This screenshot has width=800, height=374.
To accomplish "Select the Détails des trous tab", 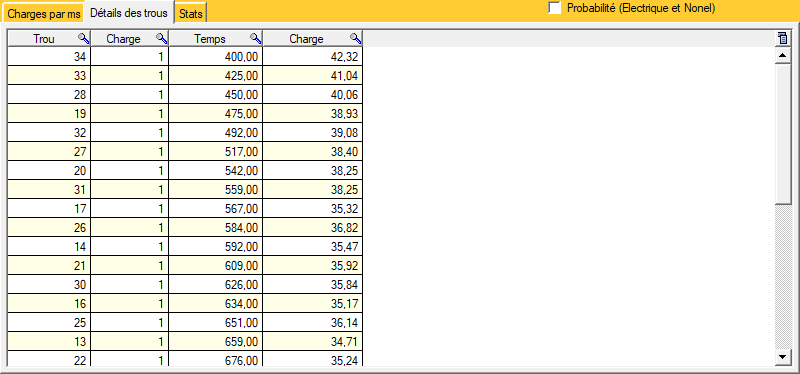I will (x=129, y=13).
